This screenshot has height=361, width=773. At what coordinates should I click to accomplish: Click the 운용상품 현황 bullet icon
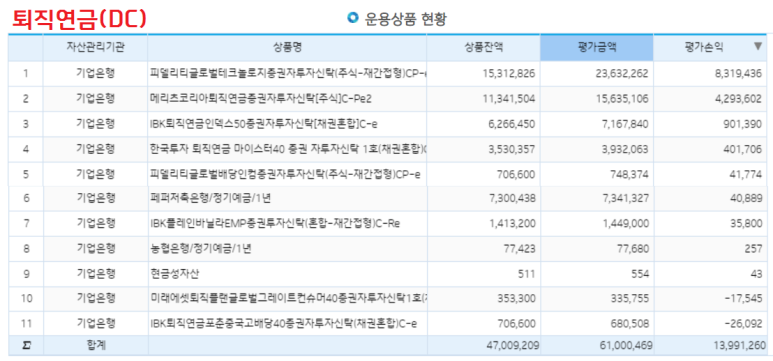352,19
